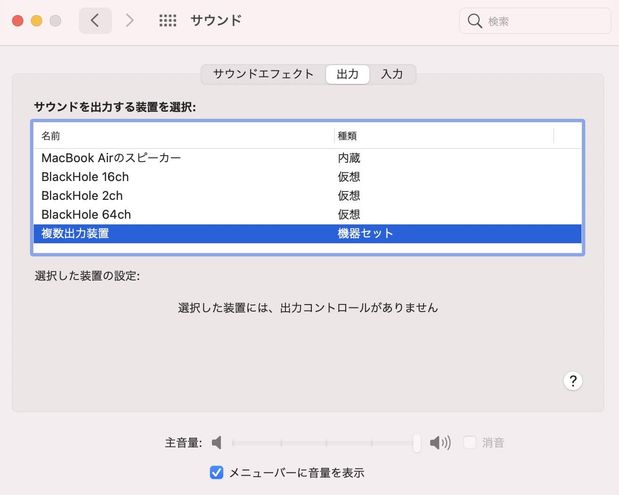Close the サウンド window with red button

18,21
